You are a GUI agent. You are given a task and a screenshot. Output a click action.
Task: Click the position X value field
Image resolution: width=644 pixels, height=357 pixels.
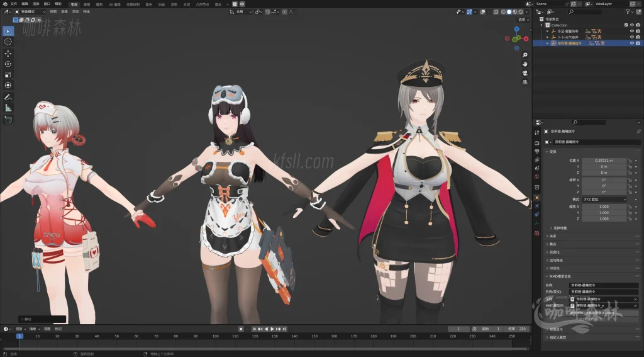pyautogui.click(x=604, y=161)
